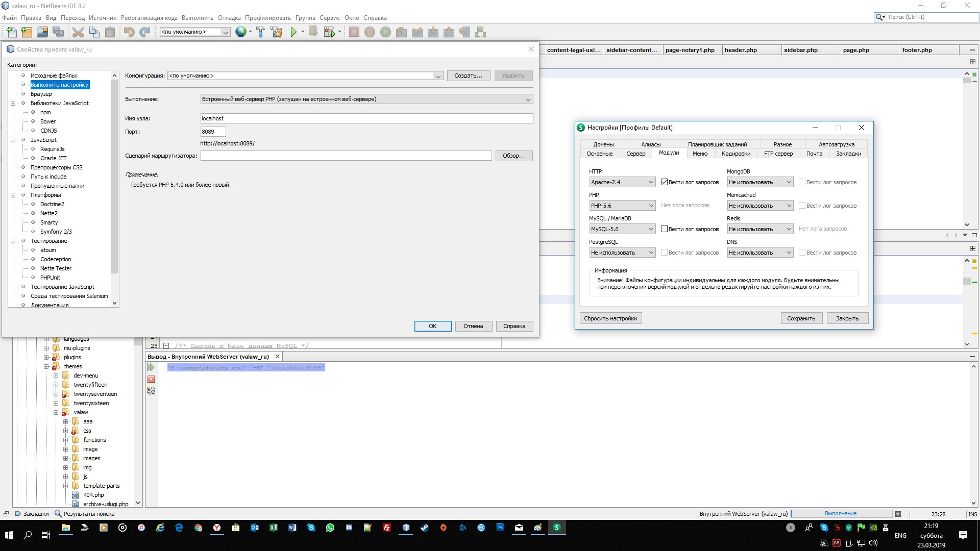The height and width of the screenshot is (551, 980).
Task: Click the green rerun icon in Output panel
Action: (151, 367)
